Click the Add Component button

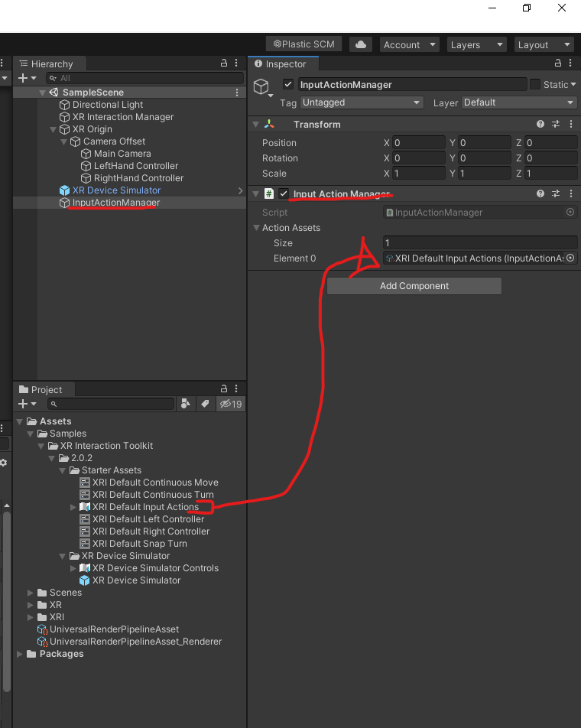point(414,286)
